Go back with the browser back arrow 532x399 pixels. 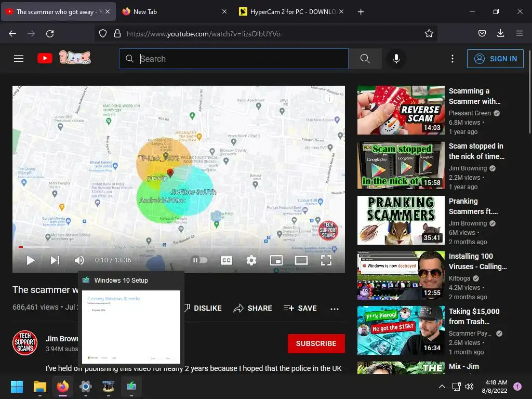point(12,34)
